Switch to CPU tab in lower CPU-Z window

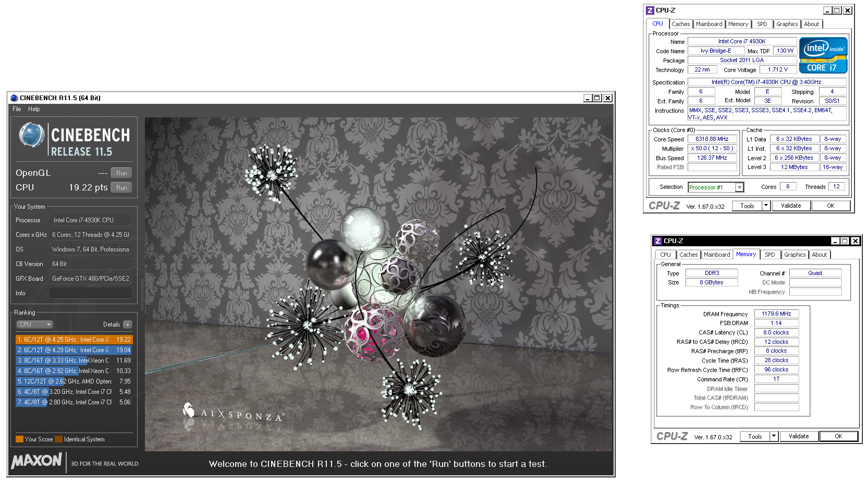tap(666, 255)
